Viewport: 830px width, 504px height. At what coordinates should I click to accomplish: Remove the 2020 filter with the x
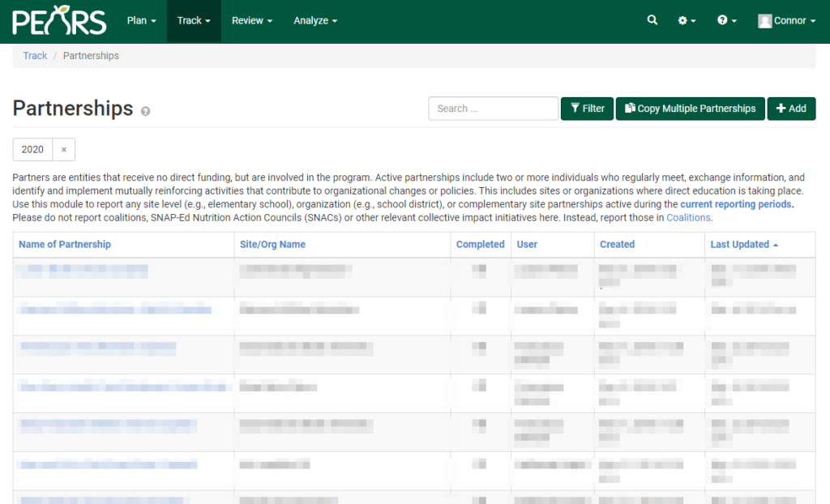click(x=64, y=150)
